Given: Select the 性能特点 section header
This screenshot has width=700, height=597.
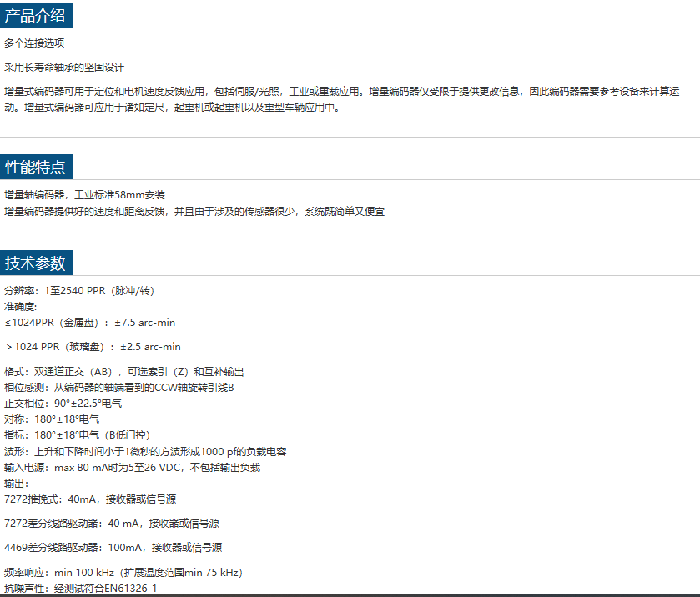Looking at the screenshot, I should (x=37, y=167).
